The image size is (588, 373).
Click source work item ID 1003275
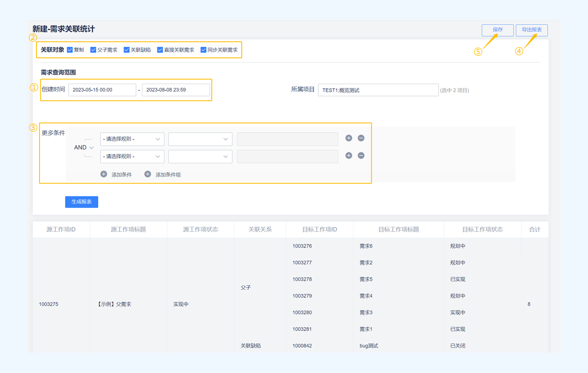pyautogui.click(x=49, y=304)
